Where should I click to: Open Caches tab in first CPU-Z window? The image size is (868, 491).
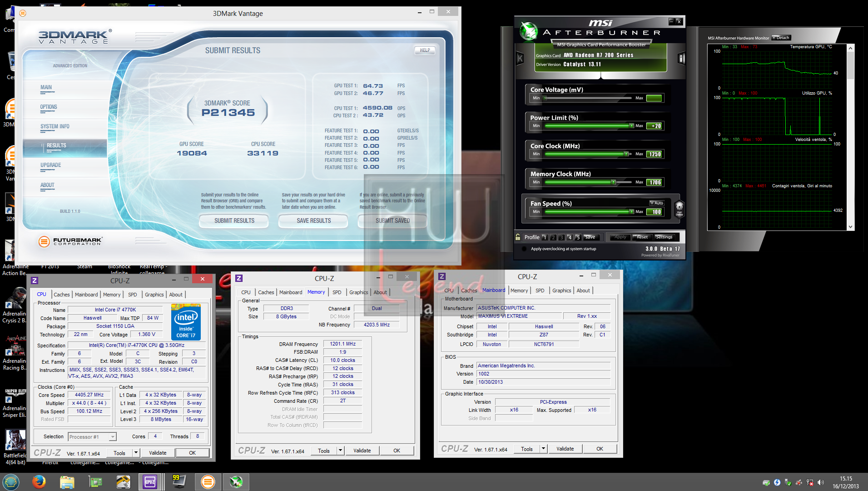61,295
